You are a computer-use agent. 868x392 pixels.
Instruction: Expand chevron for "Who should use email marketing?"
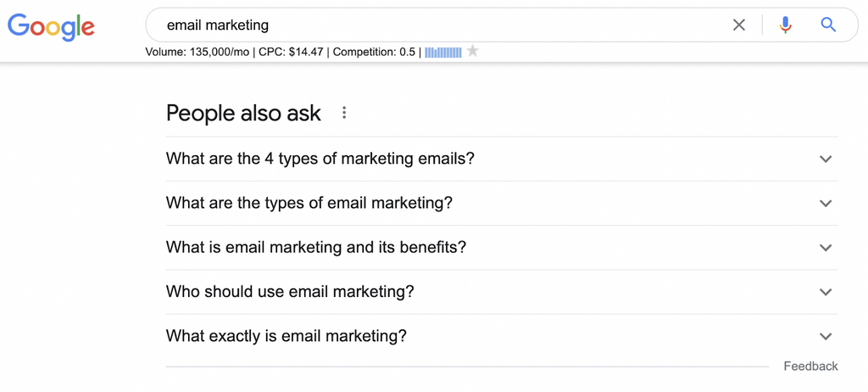[826, 292]
